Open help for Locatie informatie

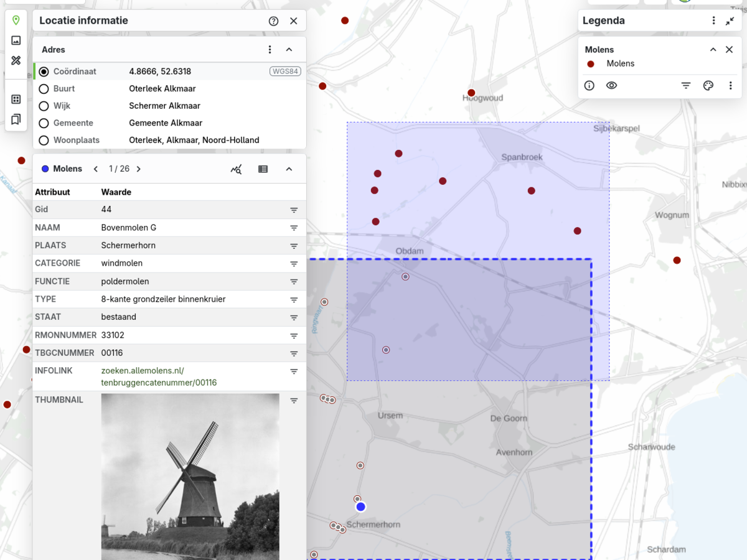tap(273, 21)
